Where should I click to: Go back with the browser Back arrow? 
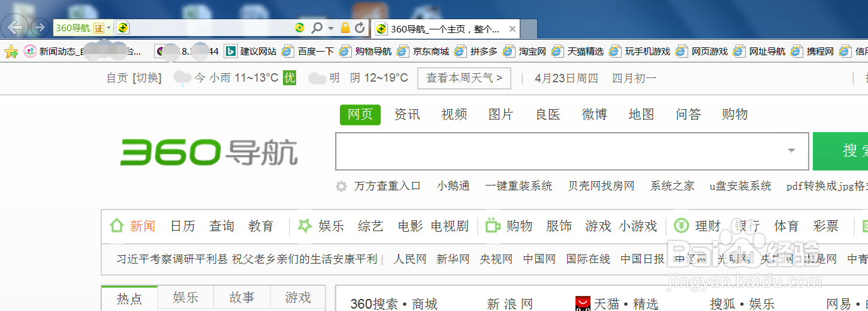click(x=15, y=27)
